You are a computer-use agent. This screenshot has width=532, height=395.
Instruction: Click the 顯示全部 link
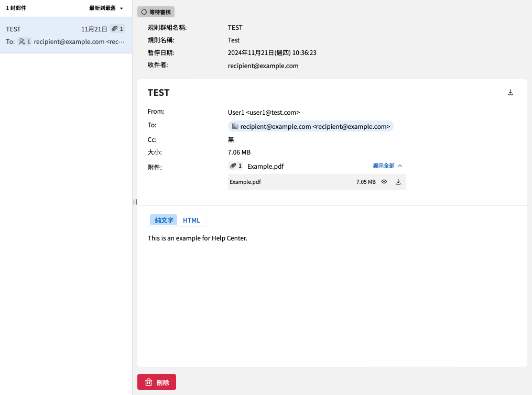384,166
